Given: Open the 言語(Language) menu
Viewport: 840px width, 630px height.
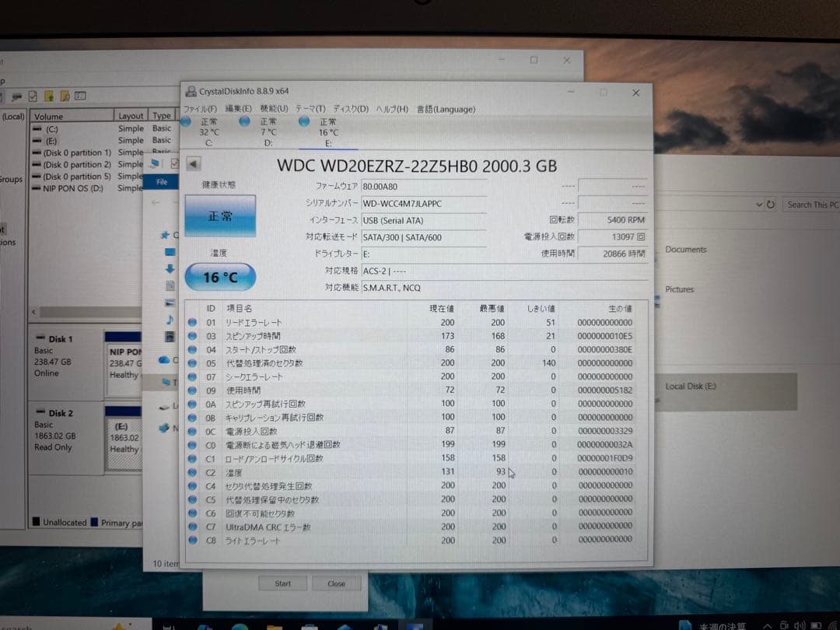Looking at the screenshot, I should click(x=446, y=109).
